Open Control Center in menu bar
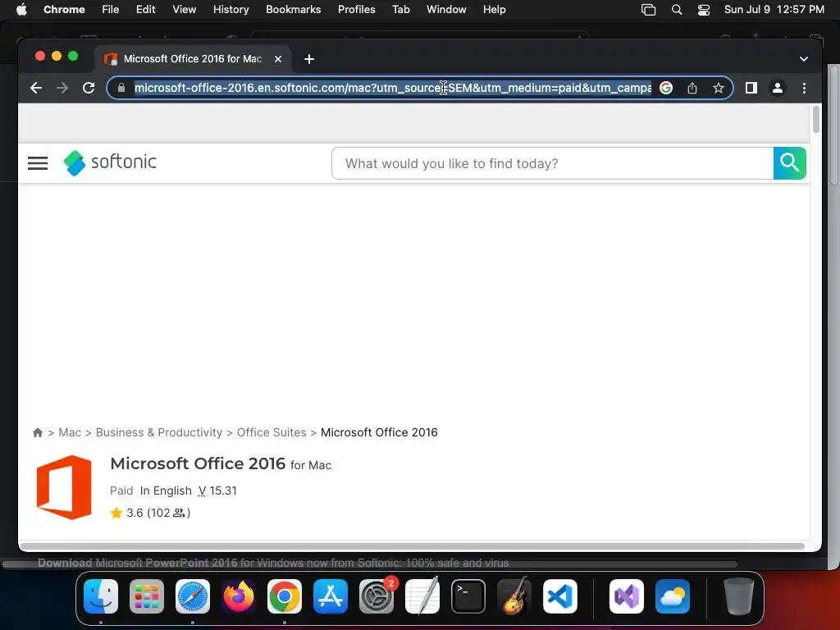 tap(703, 10)
